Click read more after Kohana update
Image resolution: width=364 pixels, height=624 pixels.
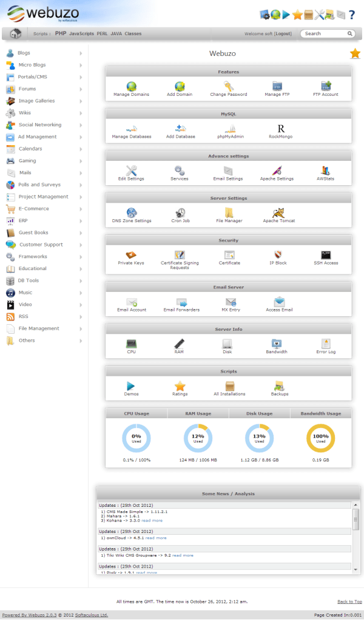click(x=152, y=521)
